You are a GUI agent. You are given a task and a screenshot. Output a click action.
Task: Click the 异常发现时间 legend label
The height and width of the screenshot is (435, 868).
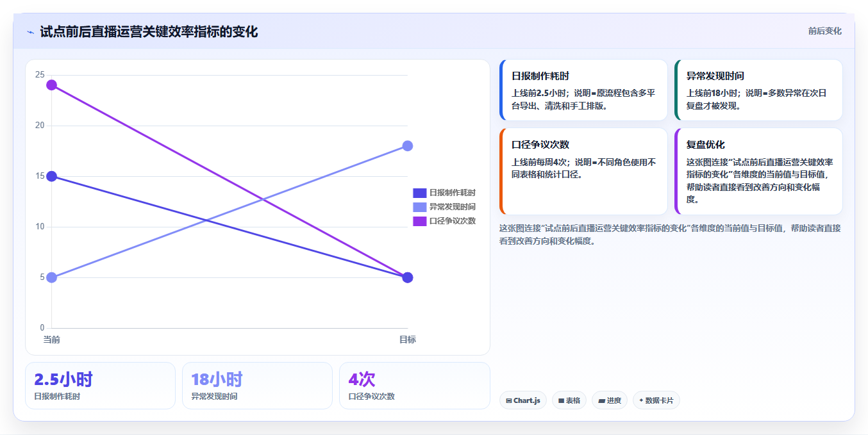click(453, 207)
